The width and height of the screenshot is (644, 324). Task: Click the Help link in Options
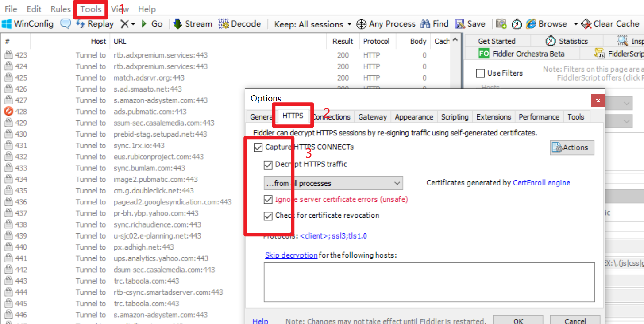[x=260, y=321]
